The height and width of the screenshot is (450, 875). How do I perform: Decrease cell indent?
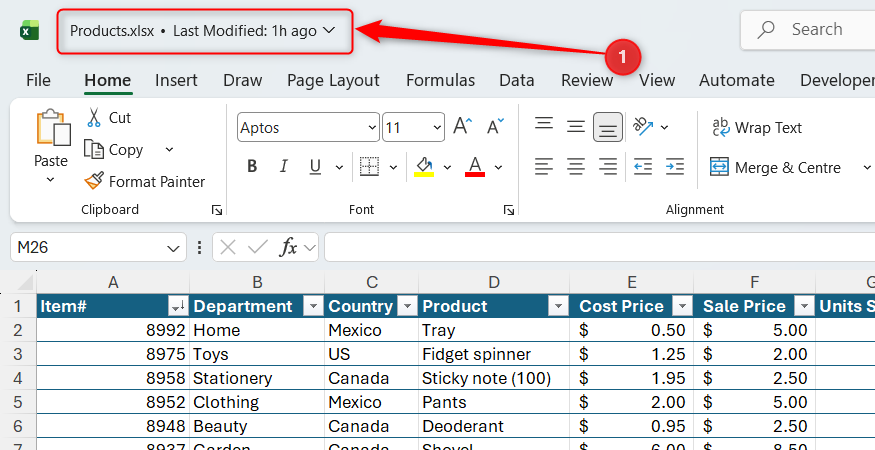(x=643, y=166)
